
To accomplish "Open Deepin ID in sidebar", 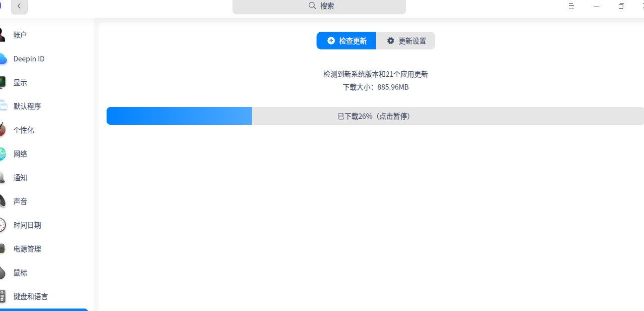I will (44, 58).
